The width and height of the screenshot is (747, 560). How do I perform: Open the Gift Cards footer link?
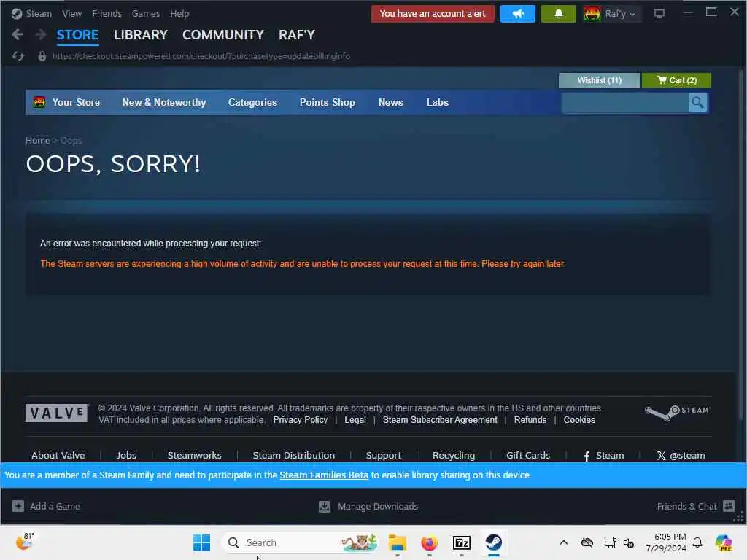[528, 455]
